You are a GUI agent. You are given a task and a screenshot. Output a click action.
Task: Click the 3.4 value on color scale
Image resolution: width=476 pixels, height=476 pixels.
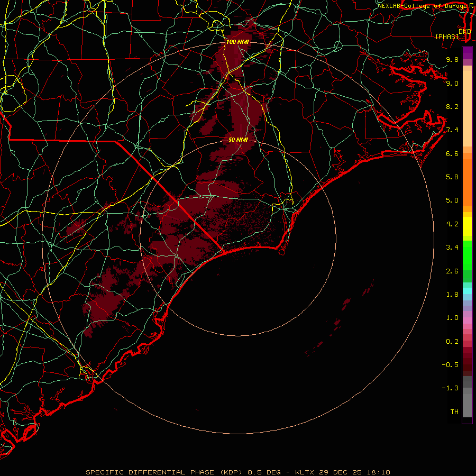click(452, 248)
